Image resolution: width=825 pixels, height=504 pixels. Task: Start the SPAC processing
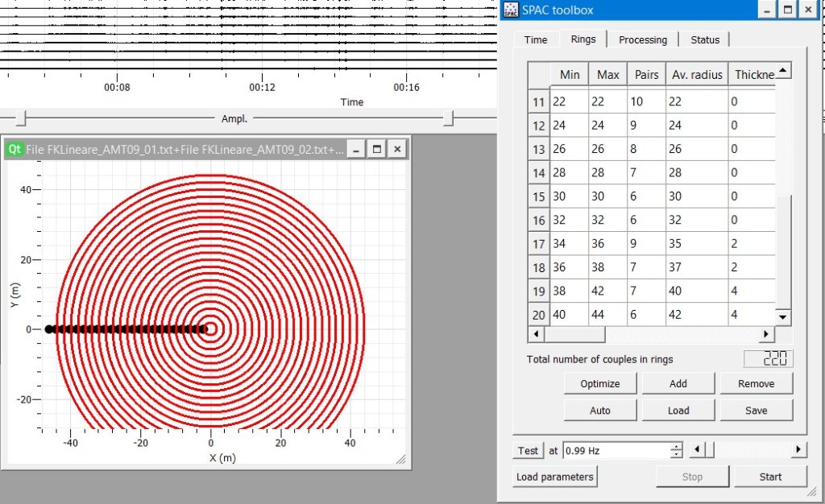pyautogui.click(x=770, y=477)
